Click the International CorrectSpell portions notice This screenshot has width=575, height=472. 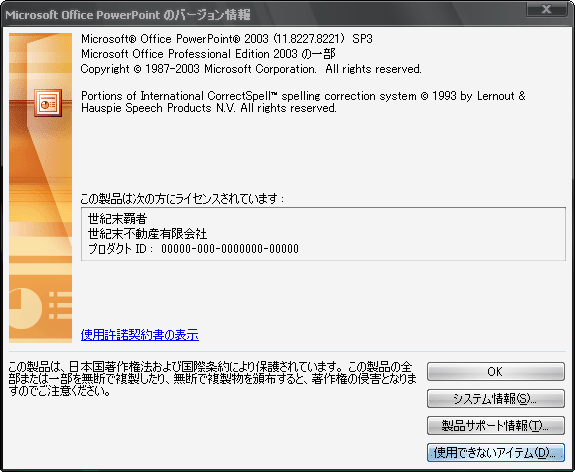pos(303,102)
